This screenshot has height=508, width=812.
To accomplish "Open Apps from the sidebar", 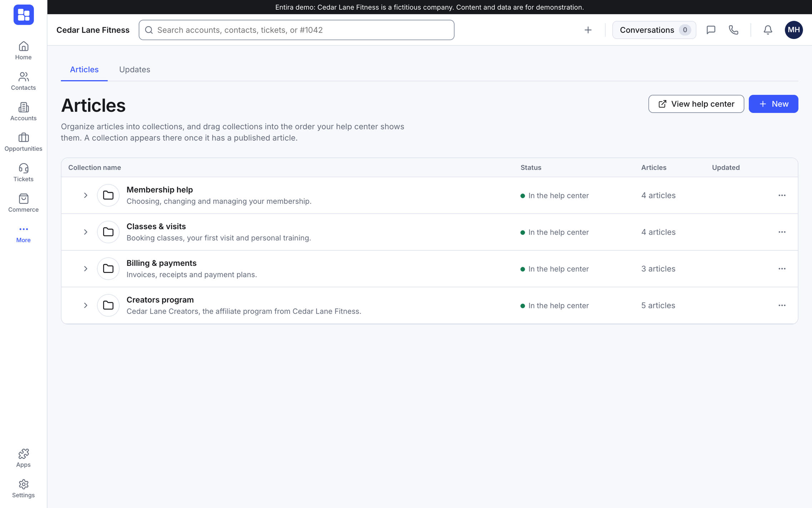I will click(x=23, y=458).
